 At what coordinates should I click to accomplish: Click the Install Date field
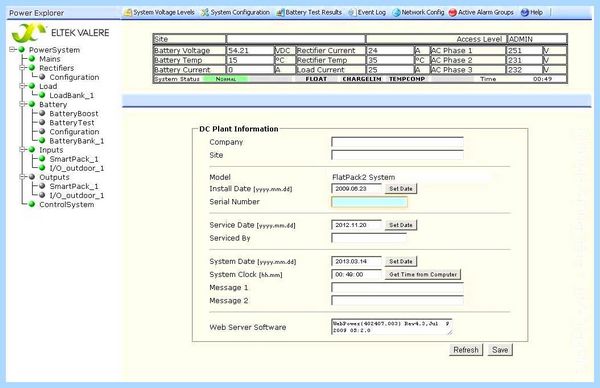click(x=356, y=189)
